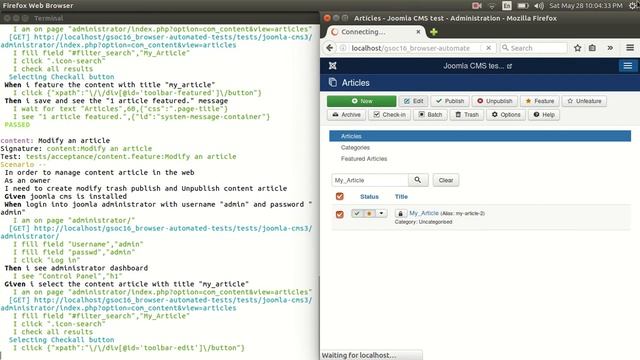This screenshot has height=360, width=640.
Task: Click the Unpublish toolbar button
Action: [x=495, y=101]
